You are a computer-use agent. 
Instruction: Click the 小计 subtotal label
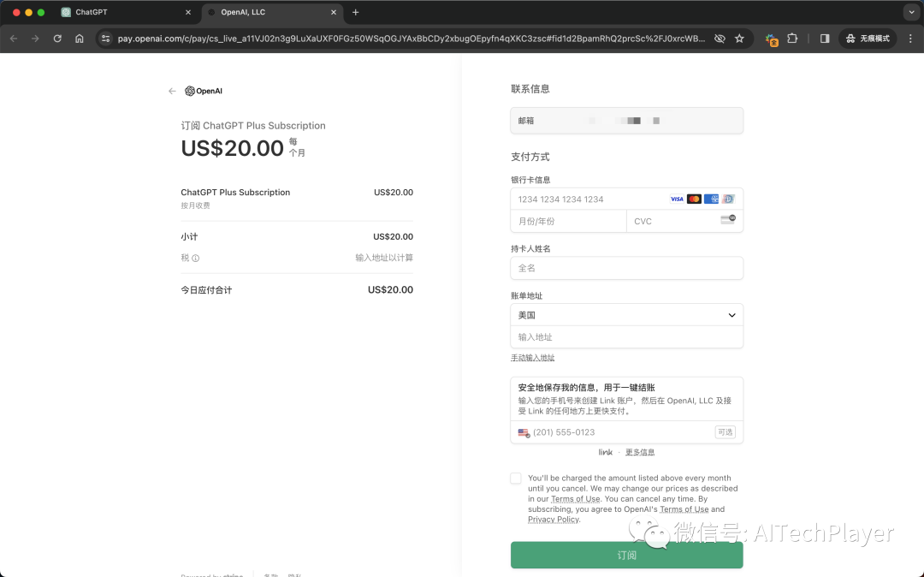click(x=189, y=237)
